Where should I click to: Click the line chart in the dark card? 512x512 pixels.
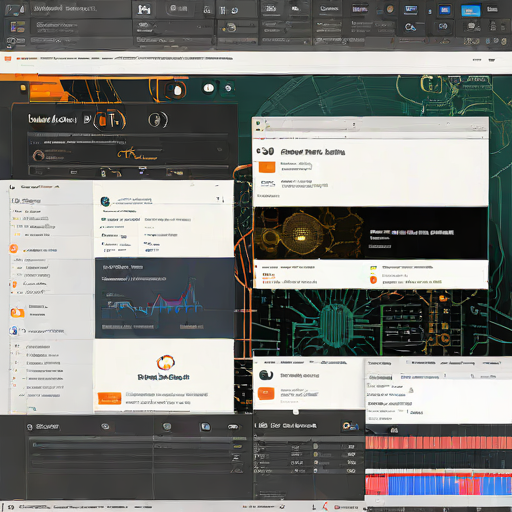point(153,298)
